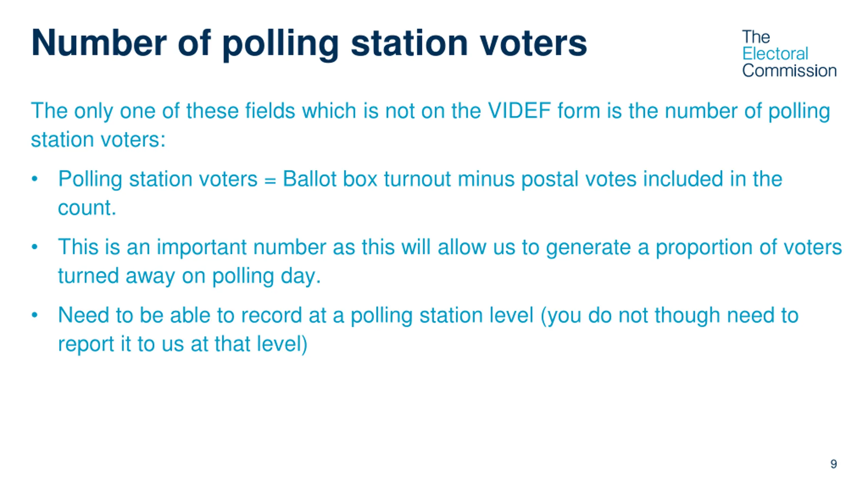This screenshot has width=868, height=488.
Task: Click the word "VIDEF" in the intro sentence
Action: pyautogui.click(x=519, y=111)
